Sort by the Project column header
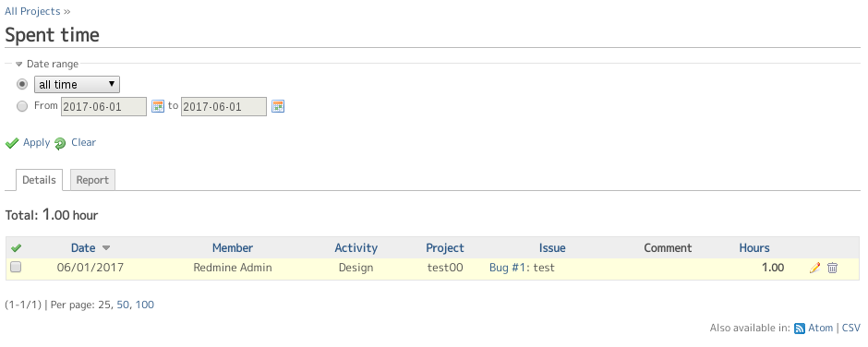This screenshot has width=868, height=347. tap(445, 248)
